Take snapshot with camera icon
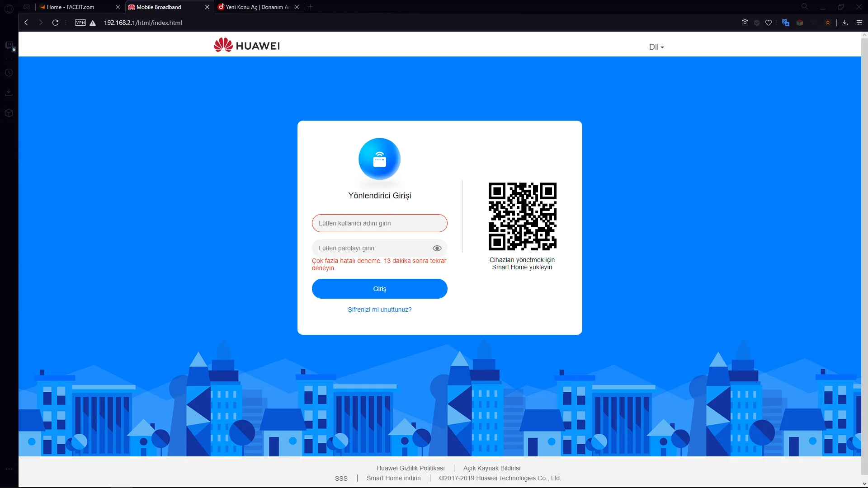The image size is (868, 488). (x=745, y=23)
